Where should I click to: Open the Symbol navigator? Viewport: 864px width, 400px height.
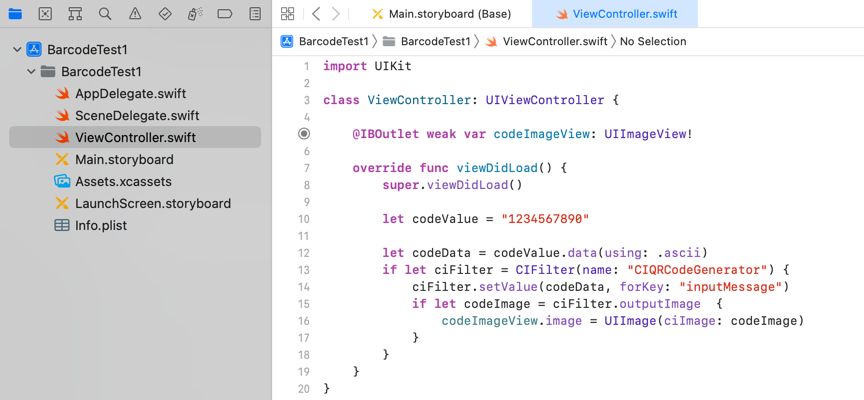(75, 14)
